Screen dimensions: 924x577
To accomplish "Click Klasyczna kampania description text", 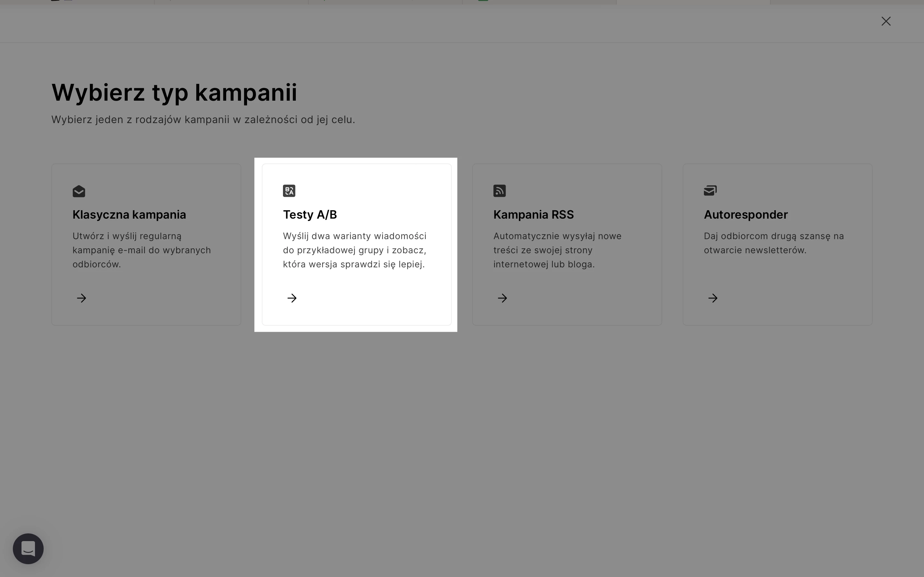I will pos(141,250).
